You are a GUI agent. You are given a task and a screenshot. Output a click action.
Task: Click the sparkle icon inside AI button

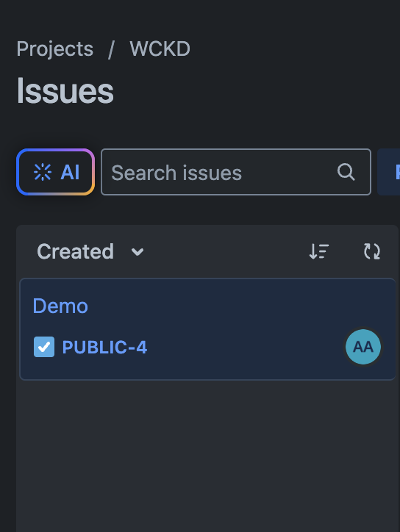click(x=43, y=172)
